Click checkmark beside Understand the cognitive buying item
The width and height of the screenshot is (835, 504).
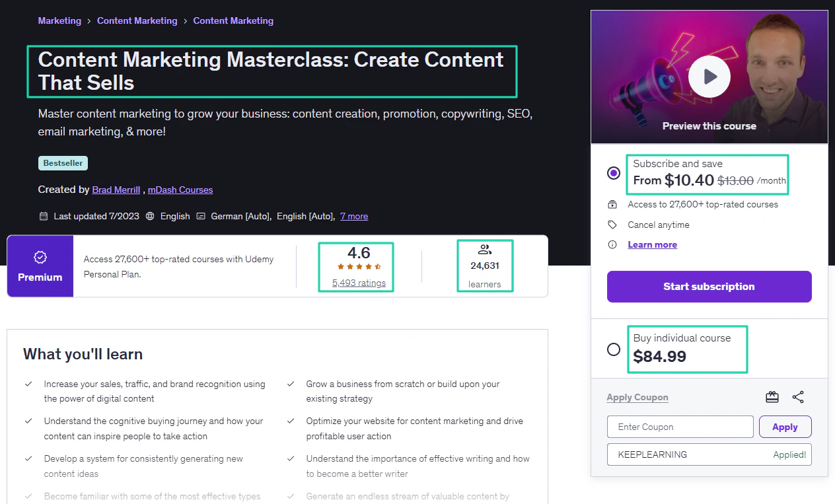(28, 421)
